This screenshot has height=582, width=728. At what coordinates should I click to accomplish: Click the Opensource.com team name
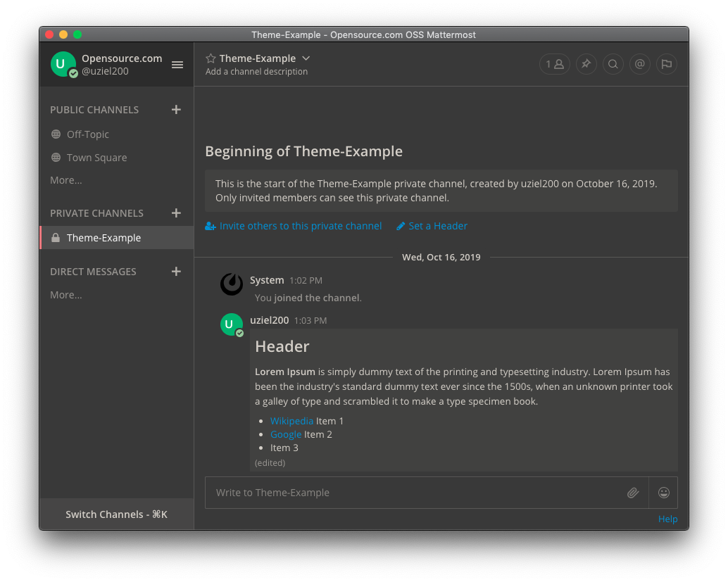[x=122, y=58]
